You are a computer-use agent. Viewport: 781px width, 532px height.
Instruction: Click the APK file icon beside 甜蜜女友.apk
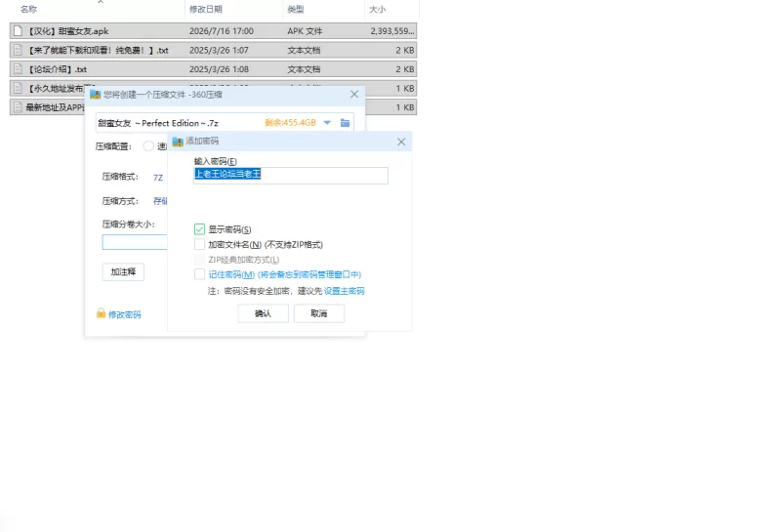click(x=18, y=31)
